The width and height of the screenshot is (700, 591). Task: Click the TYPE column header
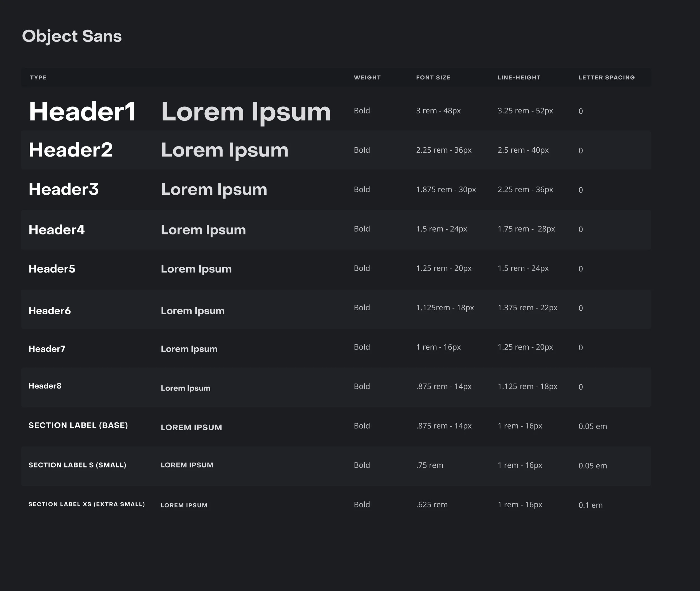38,77
